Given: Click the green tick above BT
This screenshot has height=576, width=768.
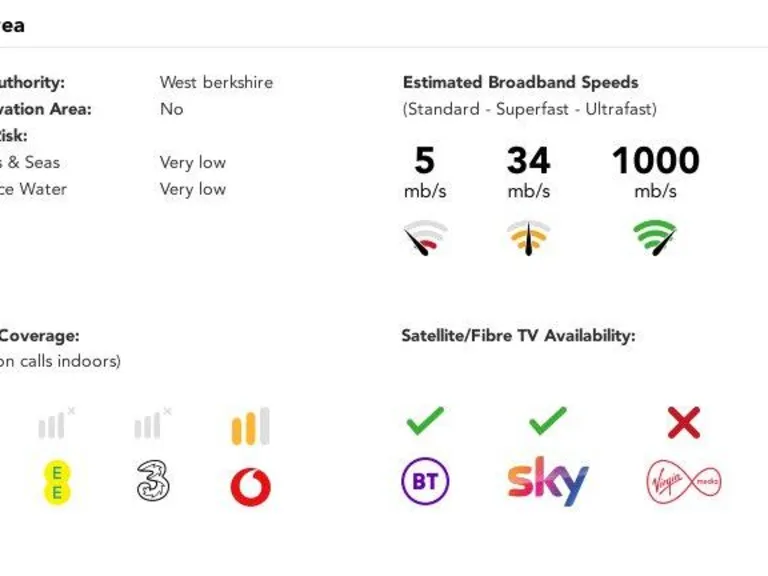Looking at the screenshot, I should tap(425, 421).
